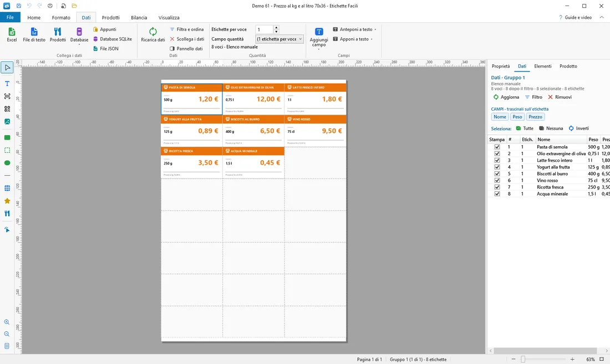Toggle the Stampa checkbox for Acqua minerale
610x364 pixels.
coord(497,194)
